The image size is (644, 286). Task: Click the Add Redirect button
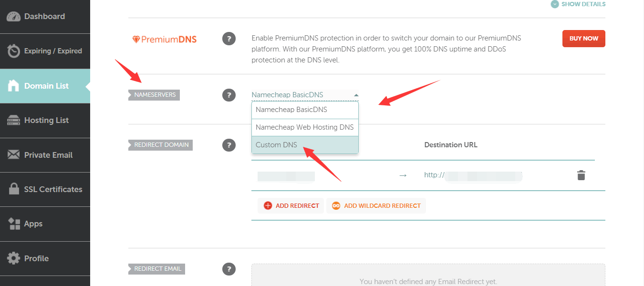(291, 206)
